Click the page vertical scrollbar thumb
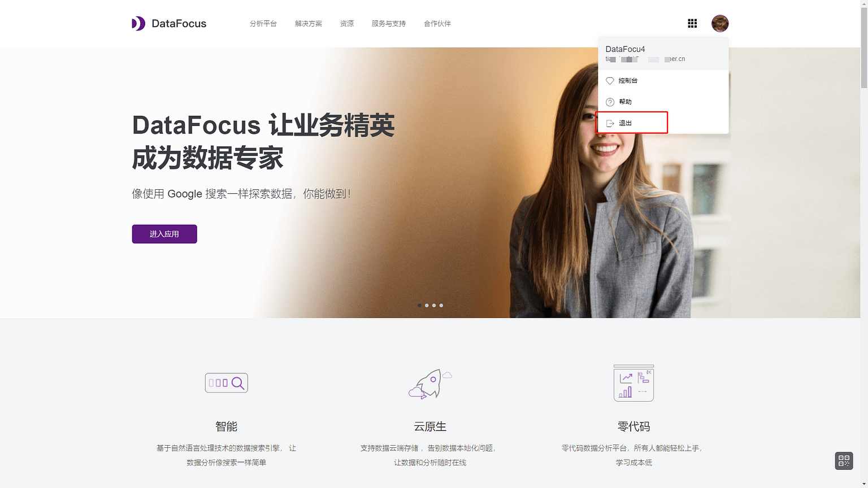 tap(864, 48)
